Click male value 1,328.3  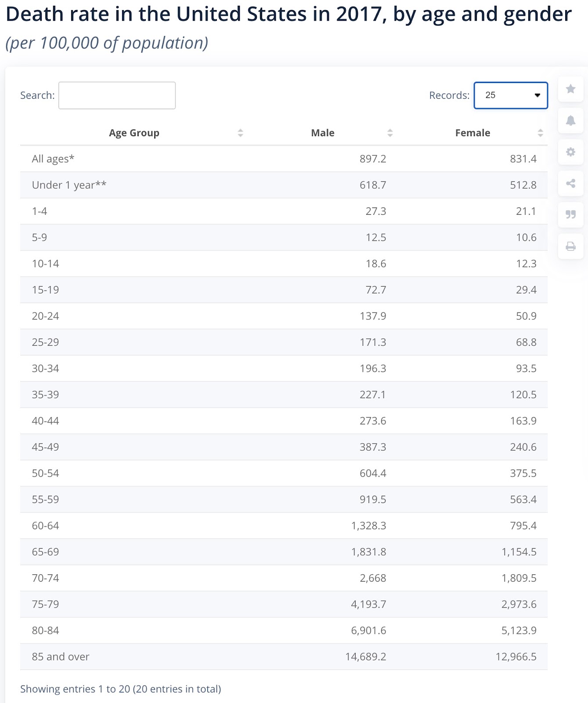tap(368, 525)
